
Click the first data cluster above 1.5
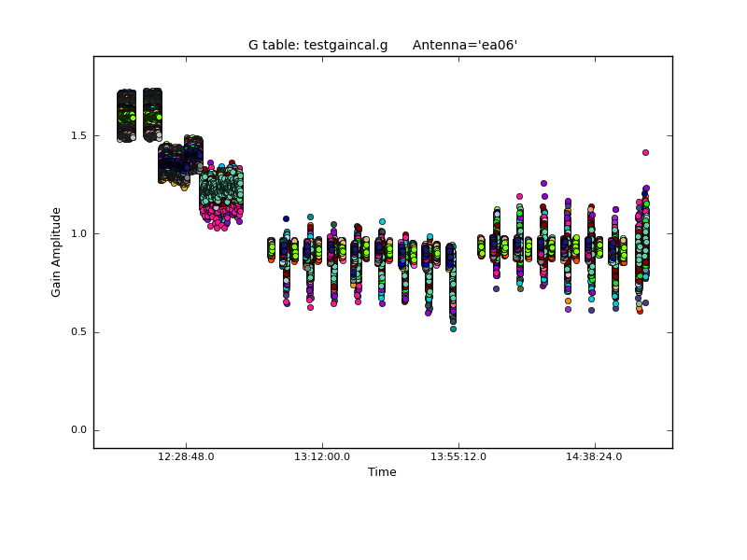pyautogui.click(x=127, y=116)
